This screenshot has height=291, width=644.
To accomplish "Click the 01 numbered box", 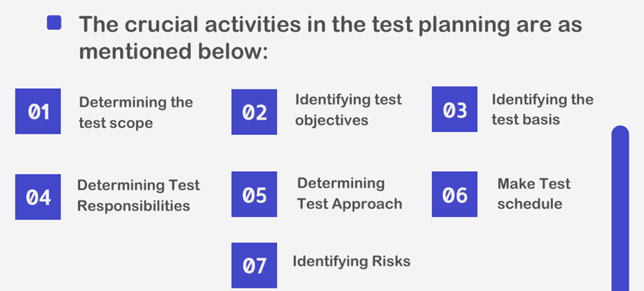I will 38,112.
